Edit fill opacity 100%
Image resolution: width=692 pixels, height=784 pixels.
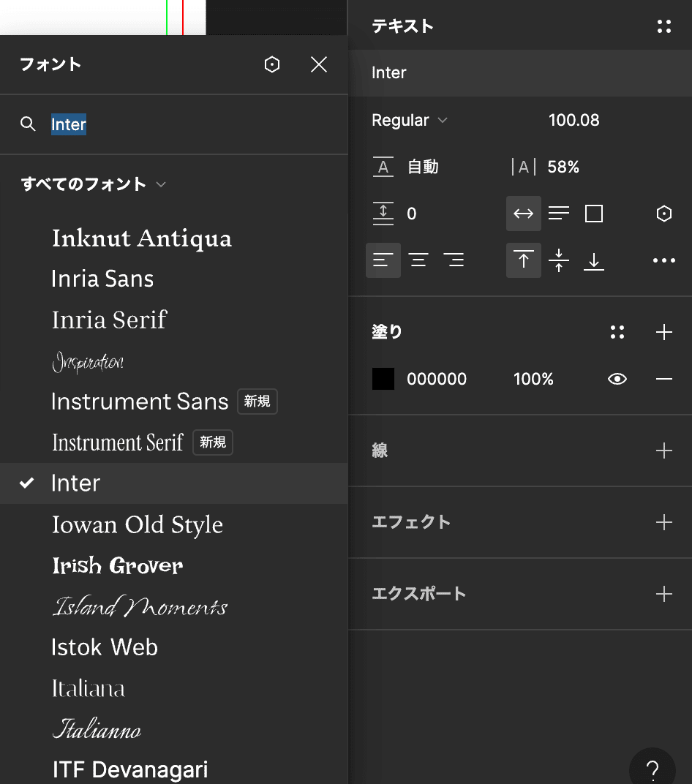533,379
